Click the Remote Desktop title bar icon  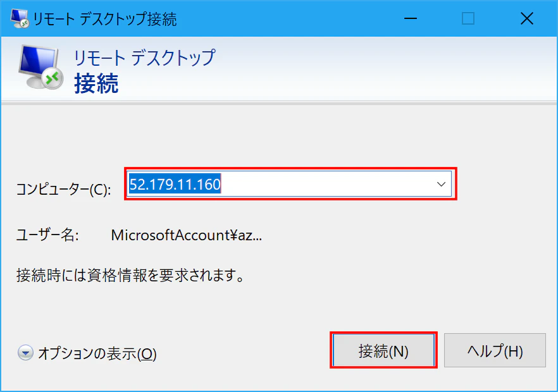[x=20, y=18]
